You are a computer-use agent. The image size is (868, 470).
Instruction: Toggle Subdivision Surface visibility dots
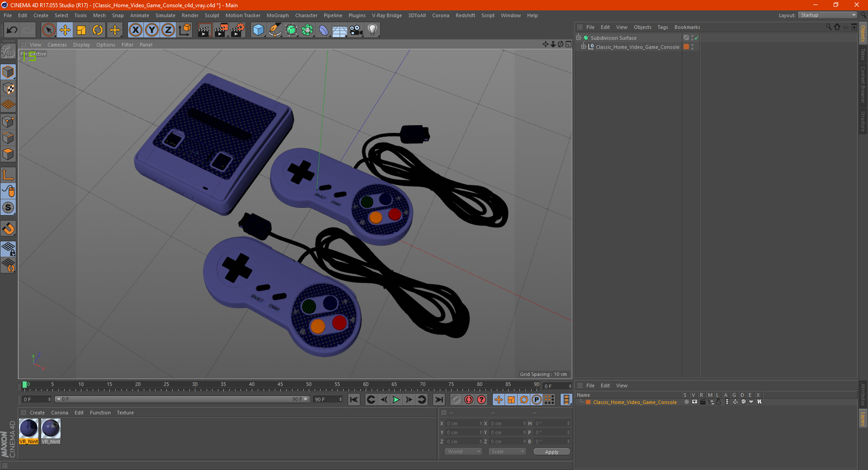click(692, 38)
